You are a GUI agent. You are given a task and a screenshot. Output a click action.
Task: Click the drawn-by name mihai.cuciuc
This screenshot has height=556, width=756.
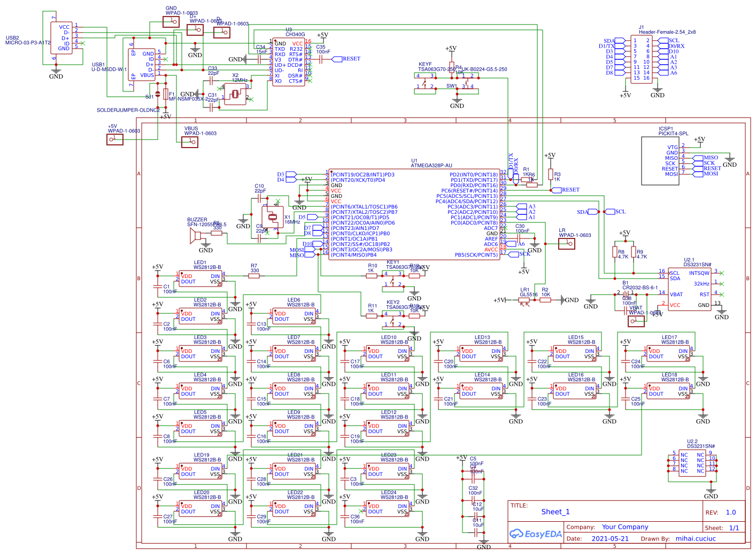(696, 538)
